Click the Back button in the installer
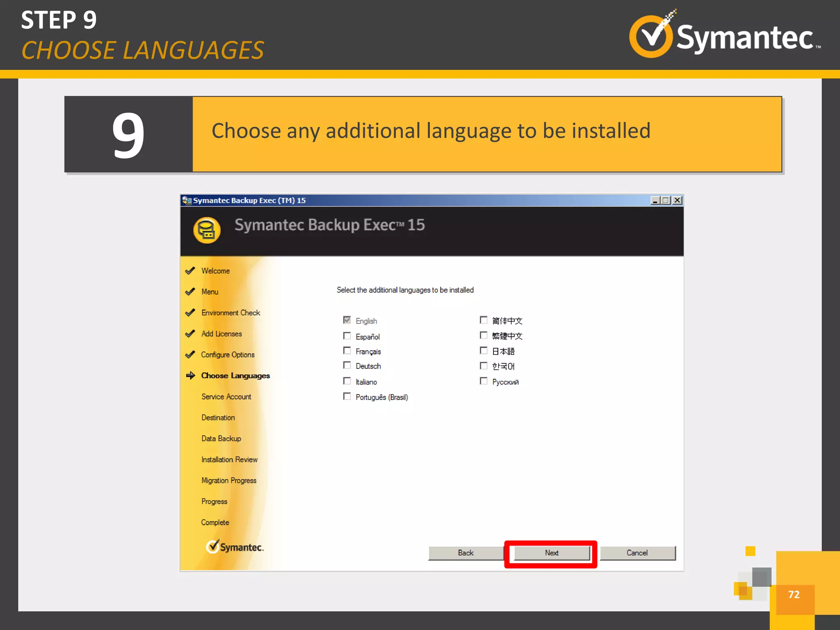The width and height of the screenshot is (840, 630). click(466, 553)
